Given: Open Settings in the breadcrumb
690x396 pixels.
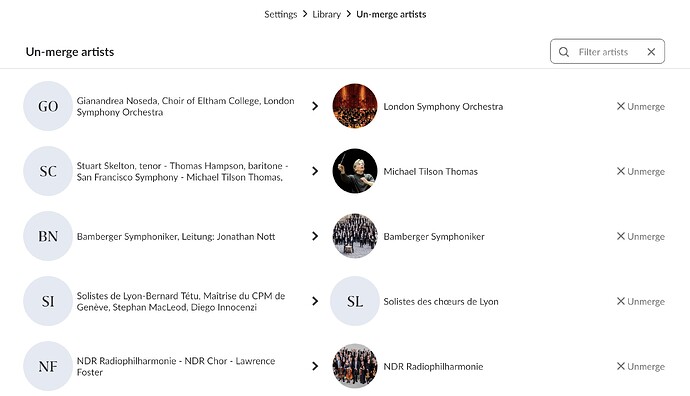Looking at the screenshot, I should point(281,14).
